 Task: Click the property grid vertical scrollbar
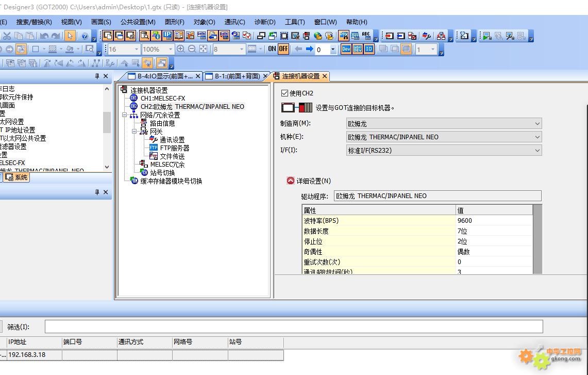(x=537, y=239)
